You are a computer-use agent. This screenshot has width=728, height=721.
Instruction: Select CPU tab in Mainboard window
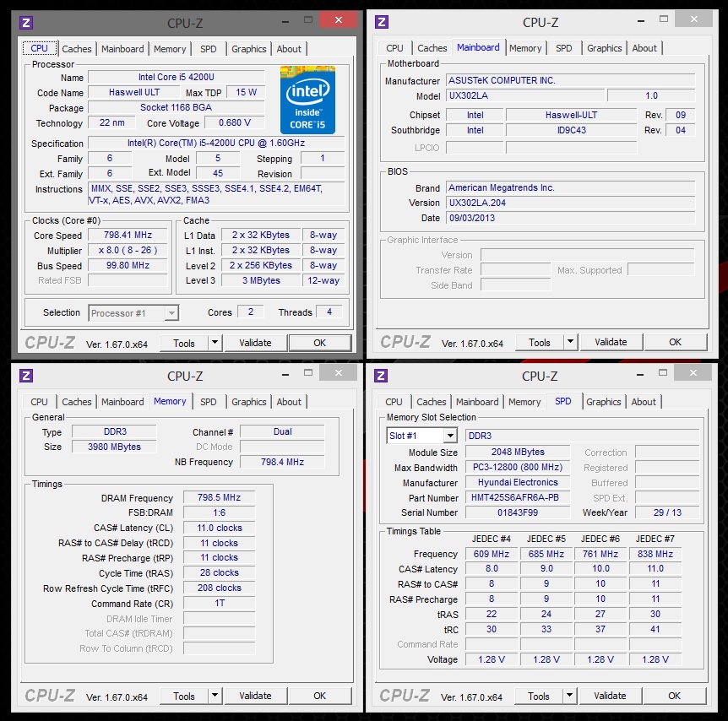[394, 48]
